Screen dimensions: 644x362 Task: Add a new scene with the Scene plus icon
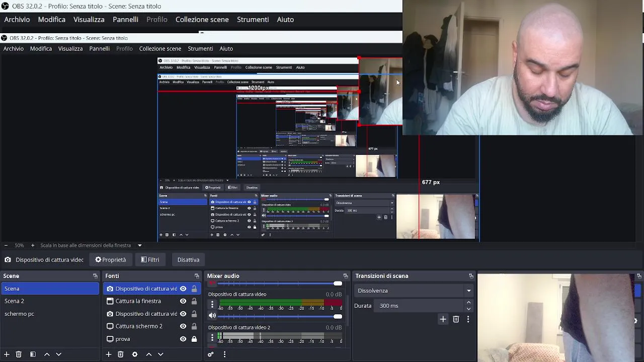(x=7, y=354)
